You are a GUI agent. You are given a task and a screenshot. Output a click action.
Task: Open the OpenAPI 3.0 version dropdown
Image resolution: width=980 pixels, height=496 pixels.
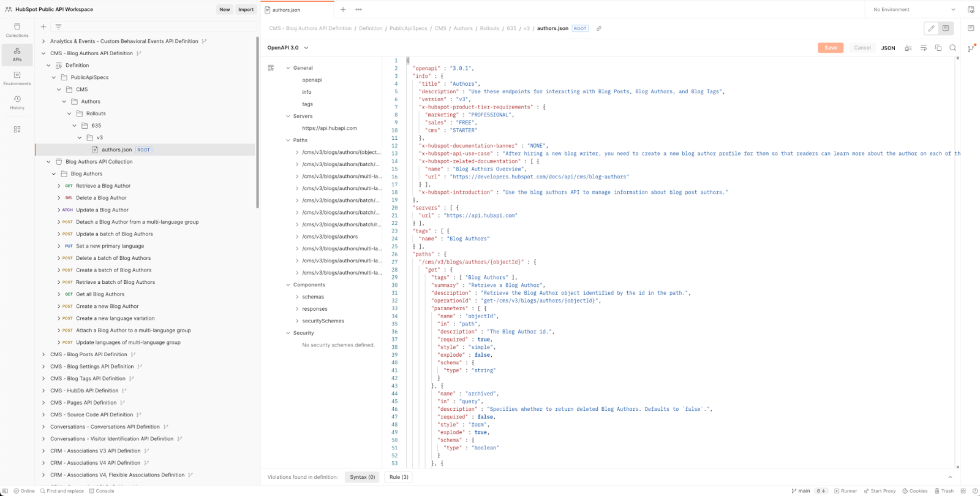288,48
